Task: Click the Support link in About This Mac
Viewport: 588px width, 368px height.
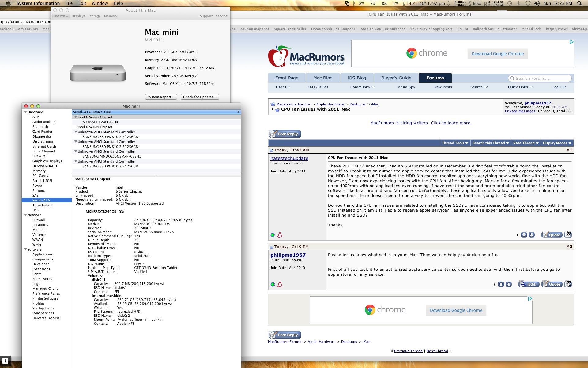Action: click(x=206, y=16)
